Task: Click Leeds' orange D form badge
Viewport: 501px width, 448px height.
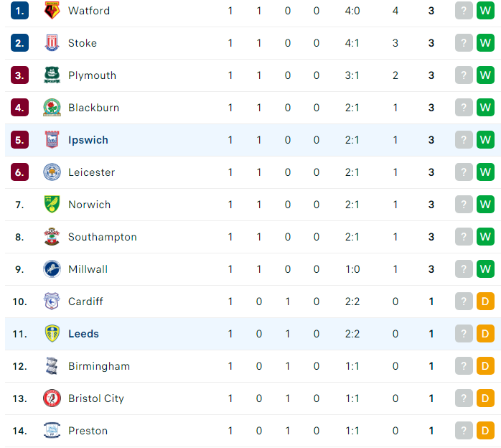Action: point(485,333)
